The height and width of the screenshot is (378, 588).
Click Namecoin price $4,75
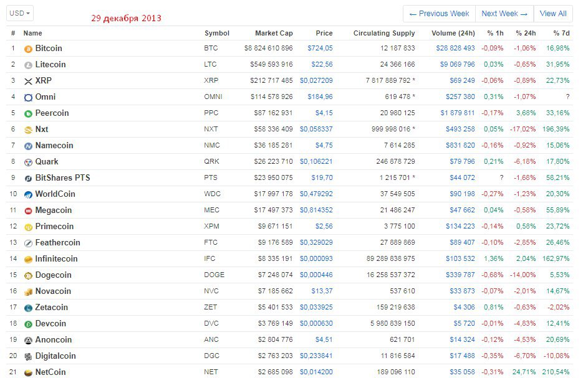324,145
